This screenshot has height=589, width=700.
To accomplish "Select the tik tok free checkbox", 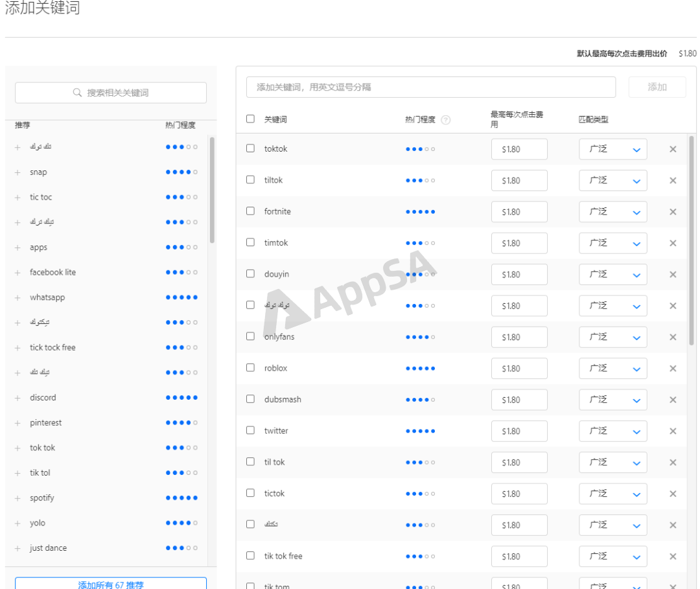I will point(250,555).
